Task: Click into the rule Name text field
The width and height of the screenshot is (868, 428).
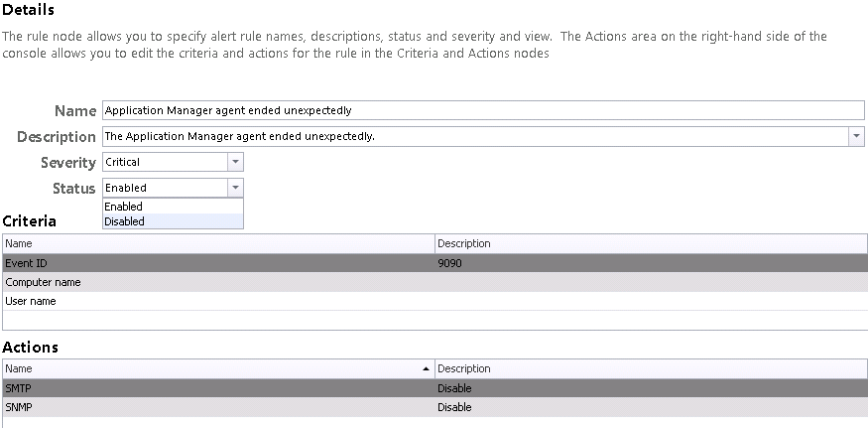Action: click(x=483, y=110)
